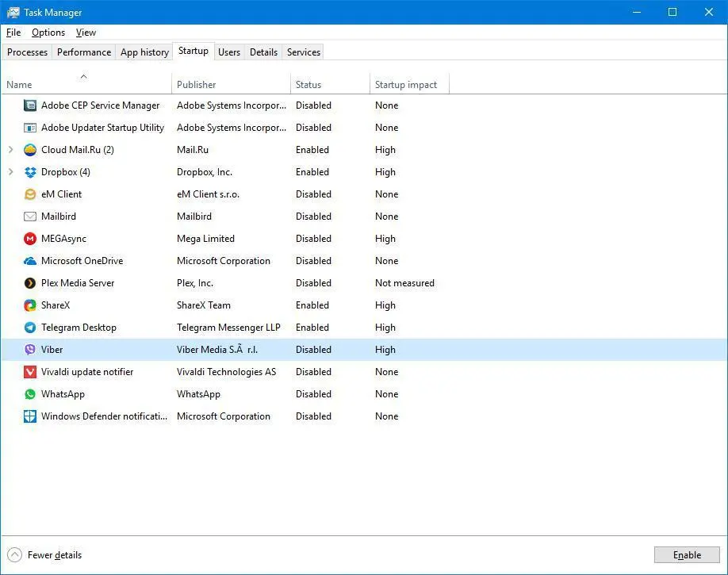Maximize the Task Manager window

(x=672, y=12)
